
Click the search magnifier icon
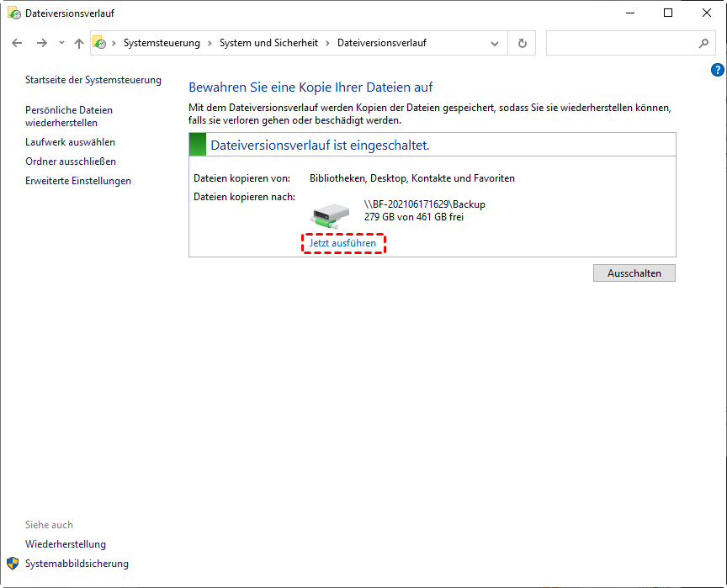[703, 43]
